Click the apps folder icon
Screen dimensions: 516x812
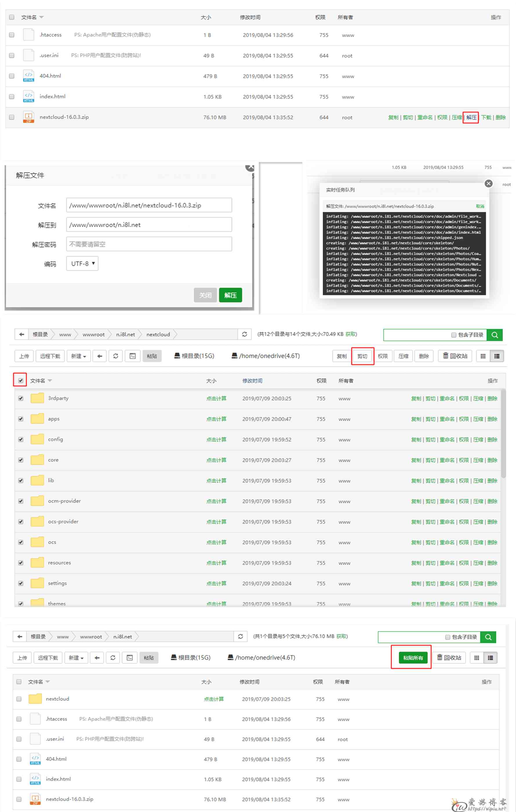[x=37, y=418]
